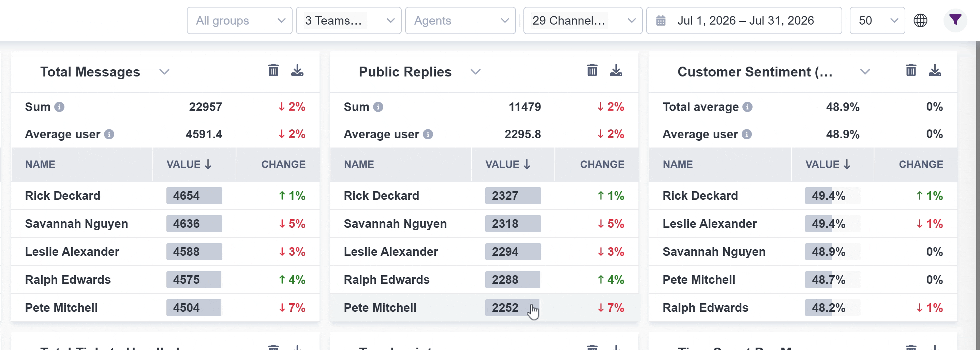Expand the Customer Sentiment metric chevron
Screen dimensions: 980x350
click(865, 72)
